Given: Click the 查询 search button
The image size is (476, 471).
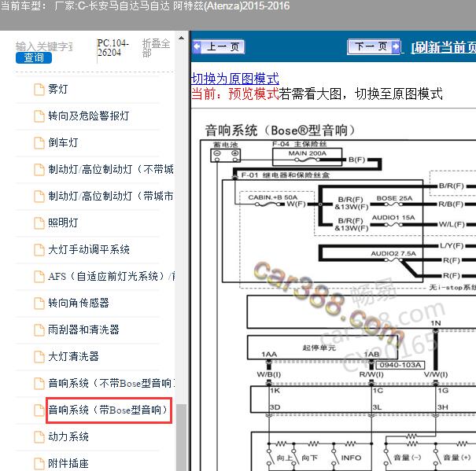Looking at the screenshot, I should point(34,57).
